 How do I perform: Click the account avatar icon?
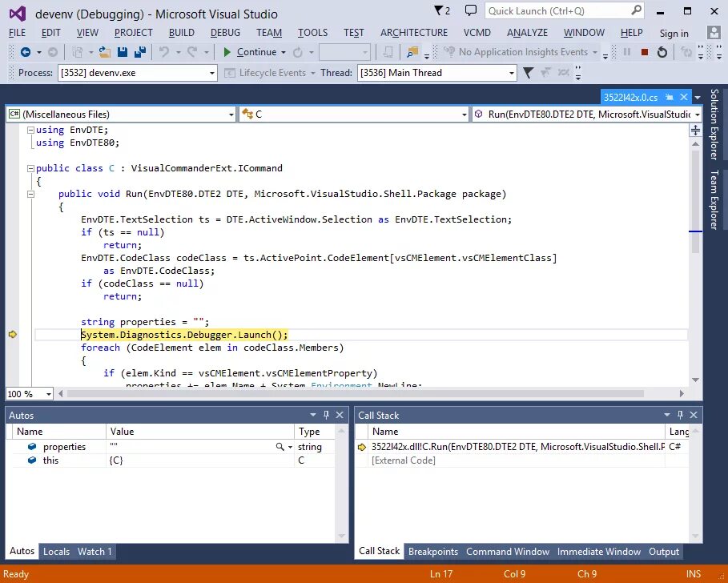click(714, 33)
